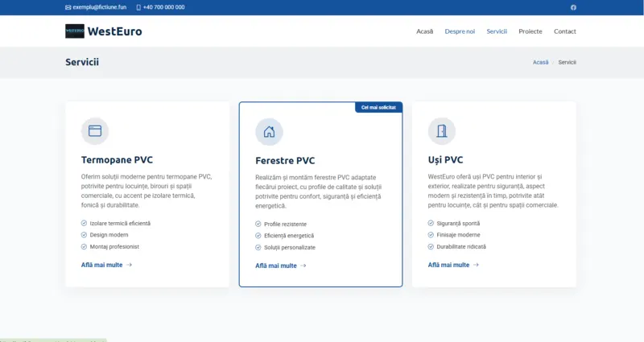The width and height of the screenshot is (644, 342).
Task: Click the Termopane PVC window icon
Action: (x=95, y=131)
